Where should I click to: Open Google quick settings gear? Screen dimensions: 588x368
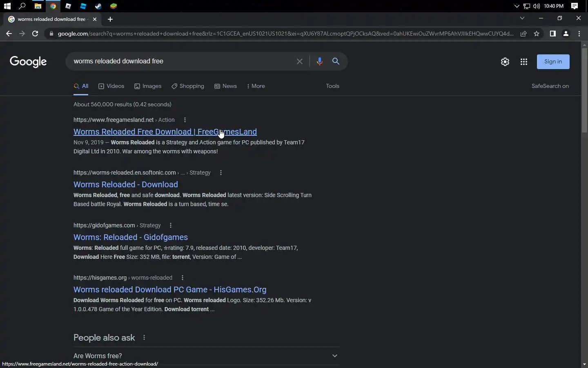coord(505,62)
